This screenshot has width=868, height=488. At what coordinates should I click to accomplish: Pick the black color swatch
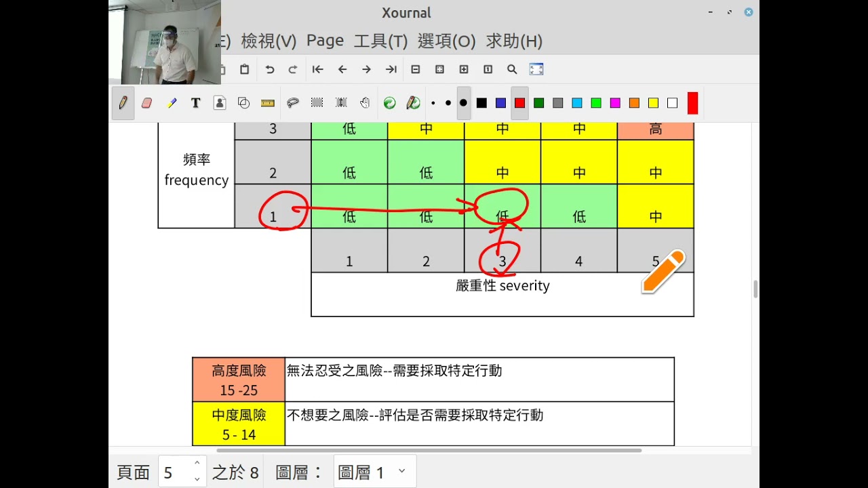481,103
